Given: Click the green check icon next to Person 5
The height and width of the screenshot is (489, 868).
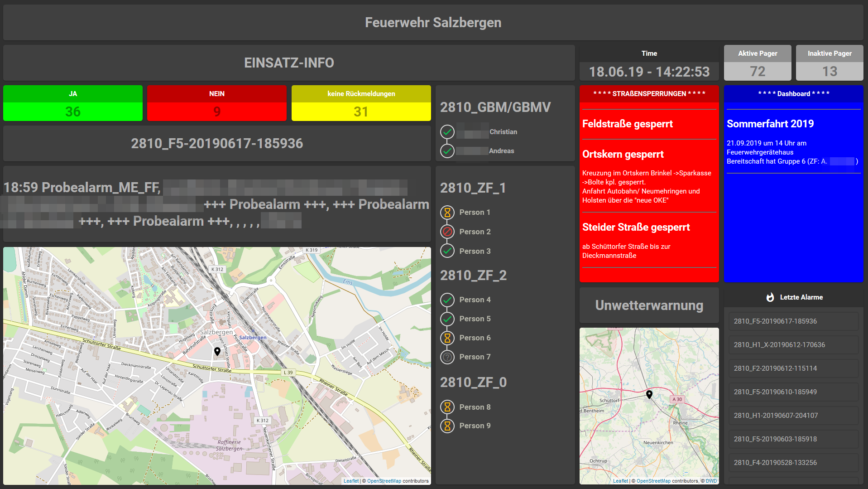Looking at the screenshot, I should tap(447, 319).
